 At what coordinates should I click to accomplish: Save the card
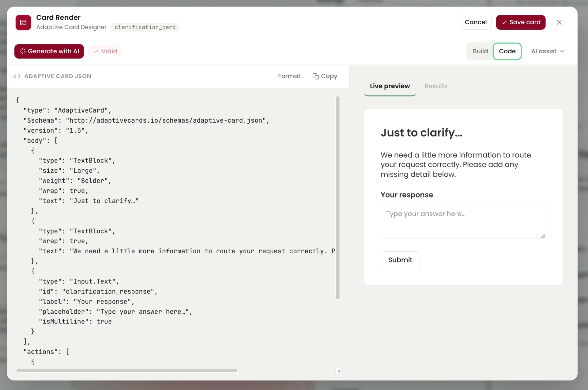point(521,22)
